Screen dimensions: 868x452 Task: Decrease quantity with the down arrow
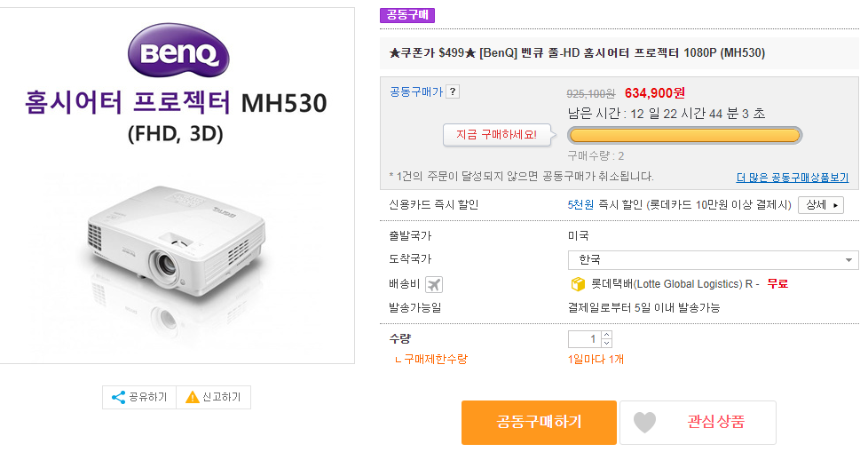tap(606, 344)
